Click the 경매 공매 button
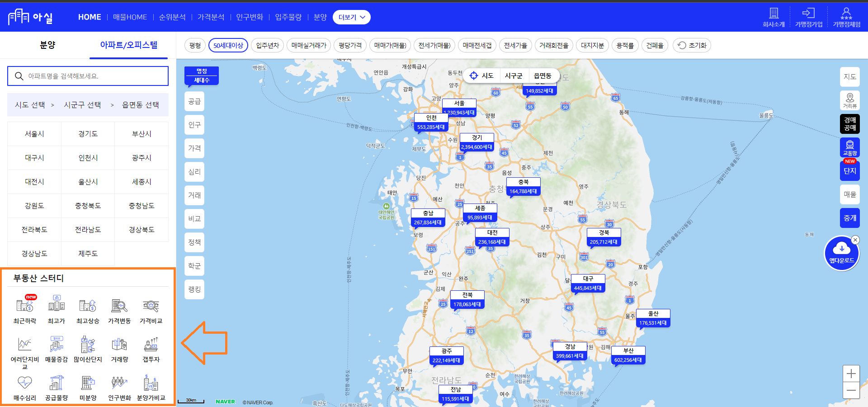The height and width of the screenshot is (407, 868). coord(850,124)
